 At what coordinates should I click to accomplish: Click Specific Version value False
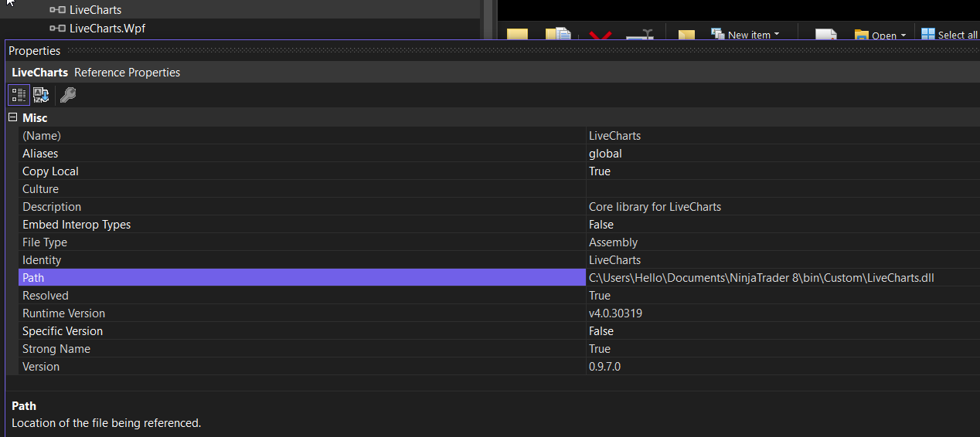tap(601, 331)
